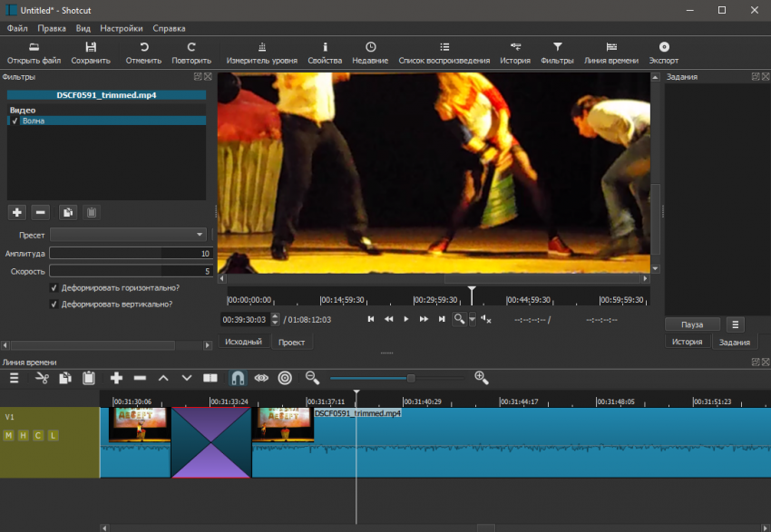Zoom in timeline with magnifier plus

[x=482, y=378]
